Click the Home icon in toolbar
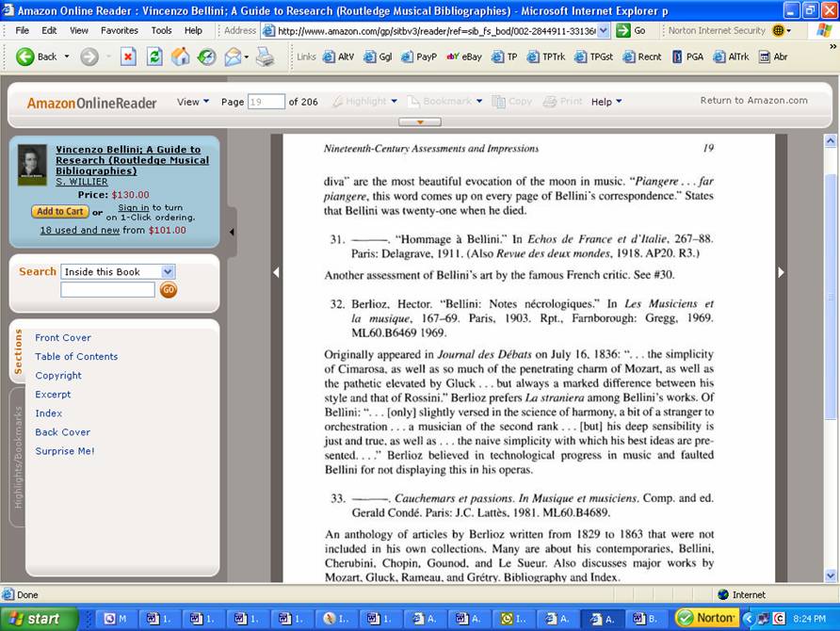Viewport: 840px width, 631px height. point(180,57)
